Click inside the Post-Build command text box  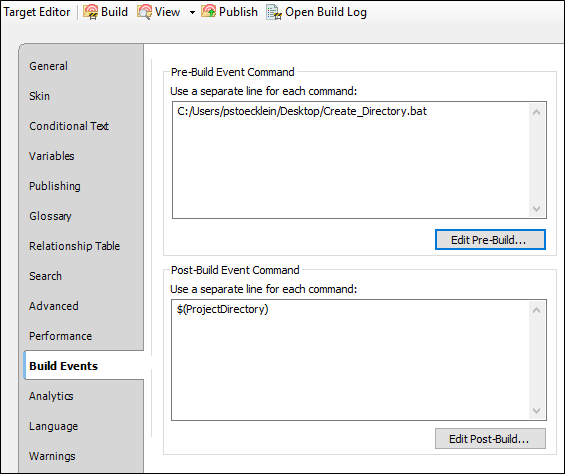350,360
